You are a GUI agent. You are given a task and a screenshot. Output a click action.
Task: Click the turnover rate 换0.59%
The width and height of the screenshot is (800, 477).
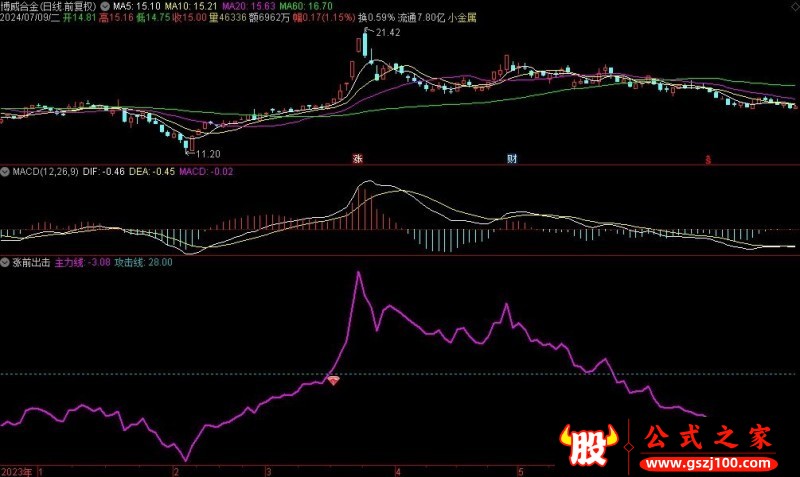coord(377,18)
